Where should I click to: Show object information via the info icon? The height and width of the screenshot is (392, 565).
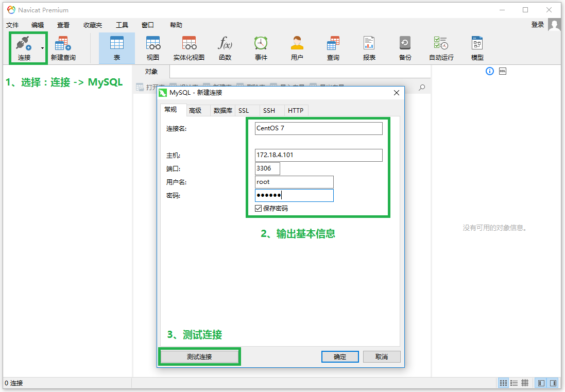[490, 71]
